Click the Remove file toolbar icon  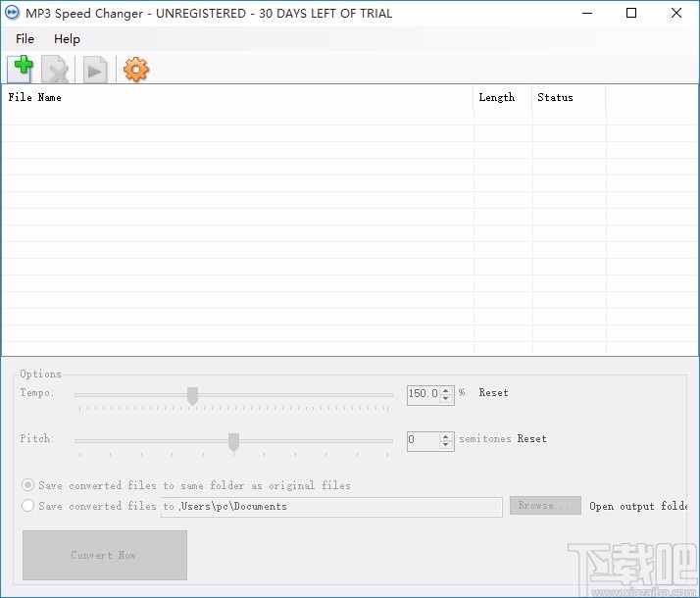point(55,70)
